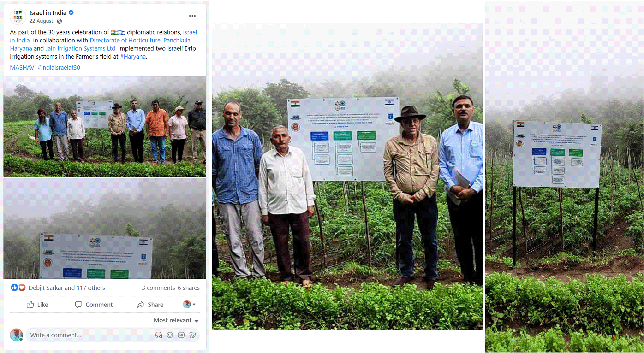Click the Like button
644x353 pixels.
(37, 305)
